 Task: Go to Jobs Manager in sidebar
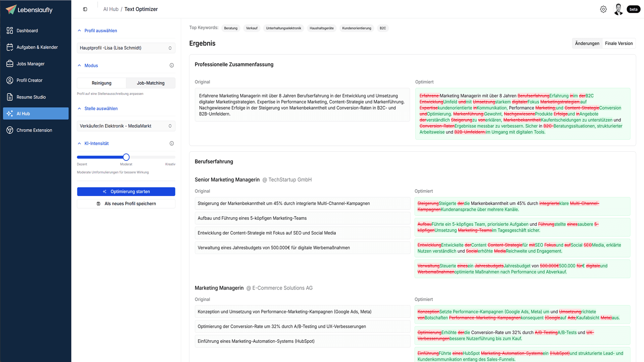31,64
